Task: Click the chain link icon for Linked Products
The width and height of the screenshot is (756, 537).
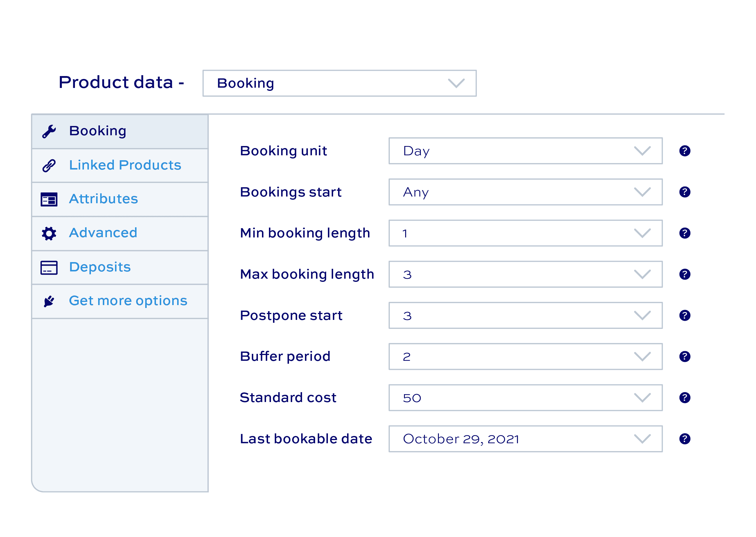Action: point(49,165)
